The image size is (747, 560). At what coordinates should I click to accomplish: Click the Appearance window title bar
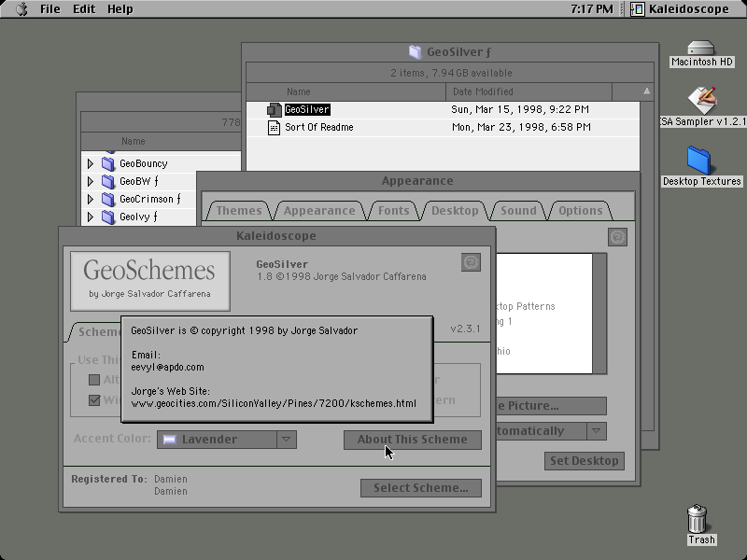(417, 181)
